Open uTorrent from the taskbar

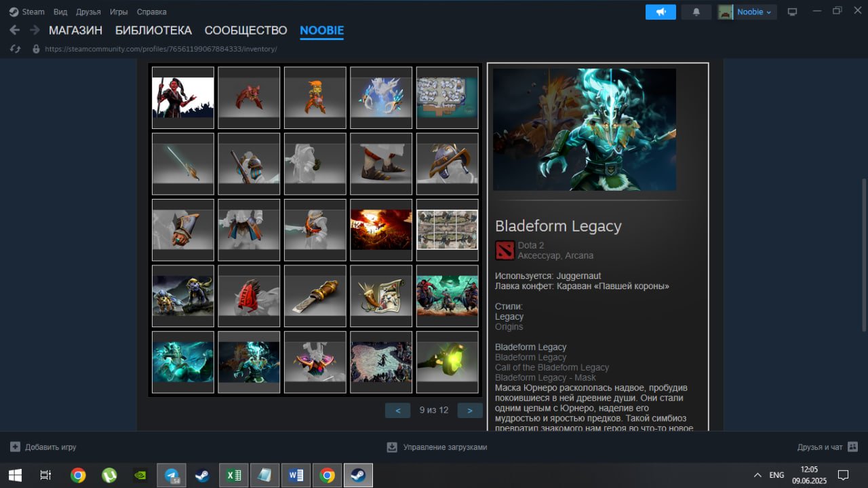108,475
